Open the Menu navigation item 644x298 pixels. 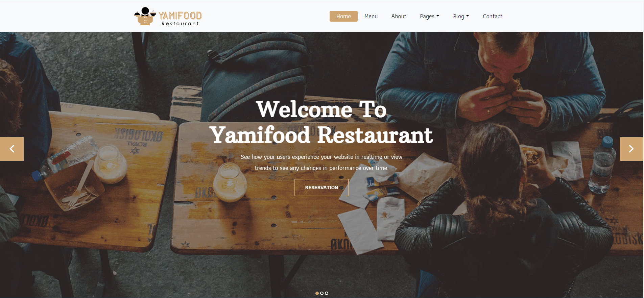371,16
